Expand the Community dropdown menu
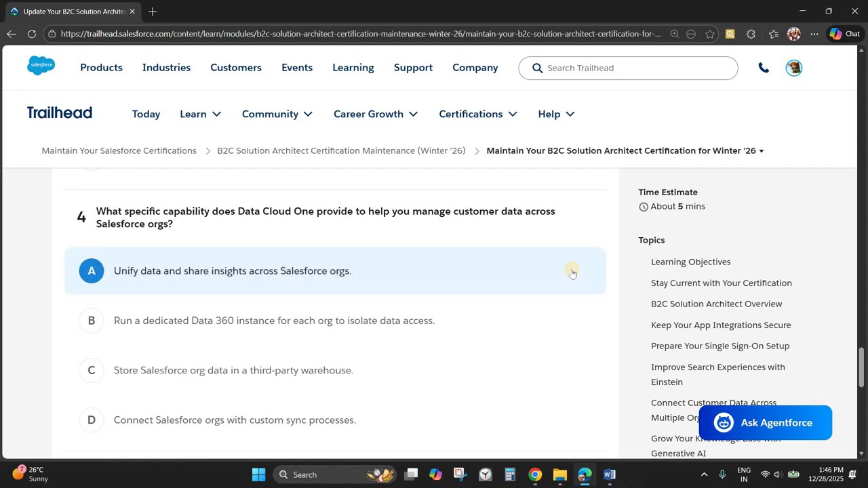The height and width of the screenshot is (488, 868). coord(277,114)
